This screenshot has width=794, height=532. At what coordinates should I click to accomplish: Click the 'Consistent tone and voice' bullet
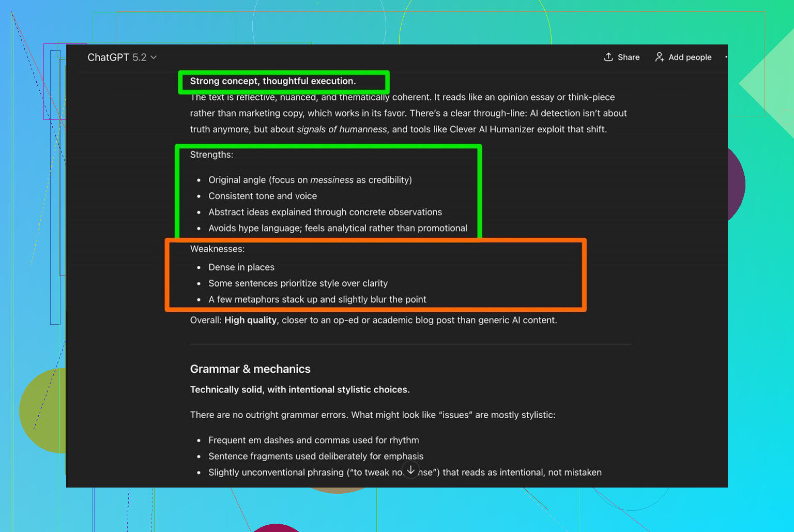(x=263, y=196)
